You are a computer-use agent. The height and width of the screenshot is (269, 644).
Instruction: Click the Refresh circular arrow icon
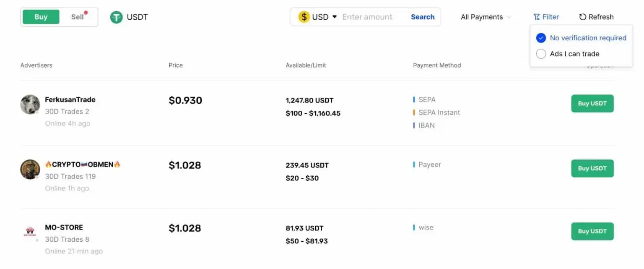click(582, 17)
